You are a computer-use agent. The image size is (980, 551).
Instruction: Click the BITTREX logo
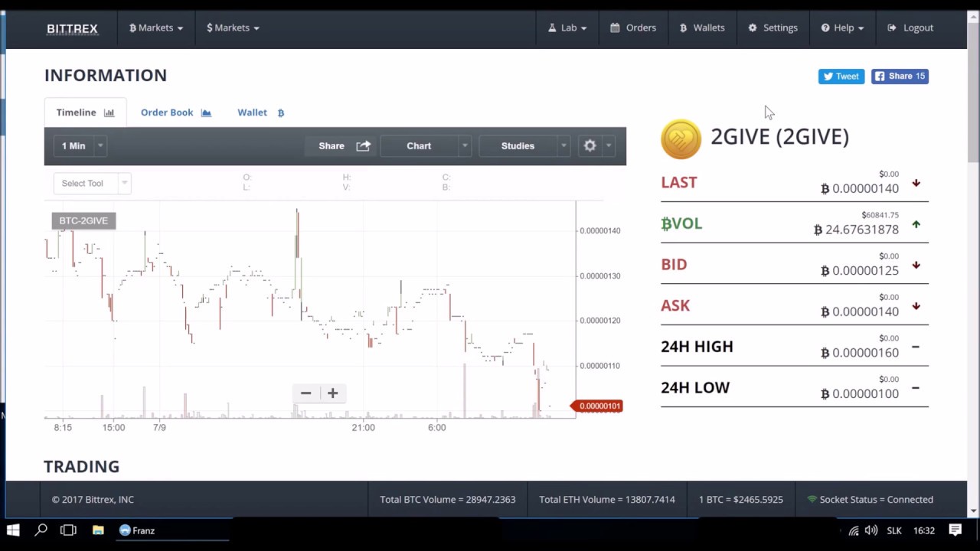coord(72,28)
